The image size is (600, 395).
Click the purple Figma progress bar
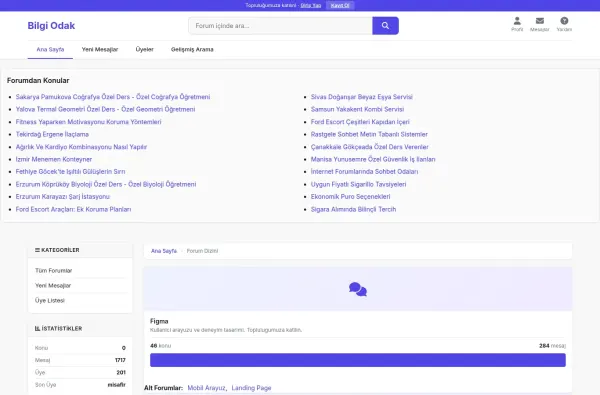(x=358, y=360)
